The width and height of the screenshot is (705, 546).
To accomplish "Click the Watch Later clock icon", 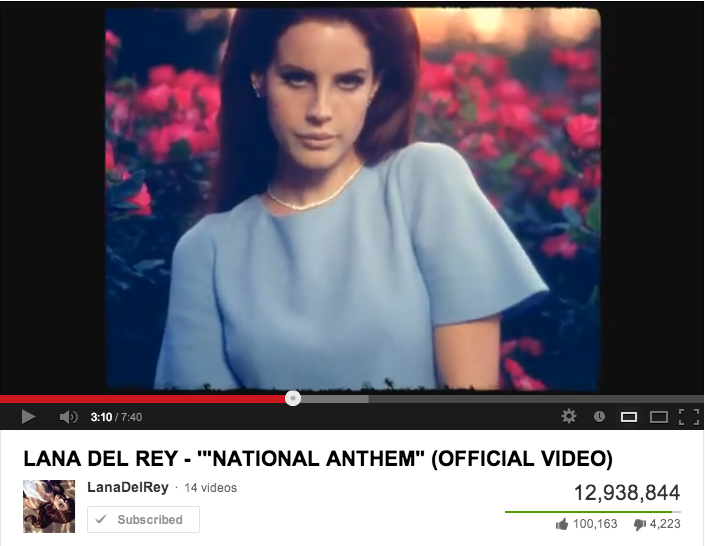I will point(599,417).
